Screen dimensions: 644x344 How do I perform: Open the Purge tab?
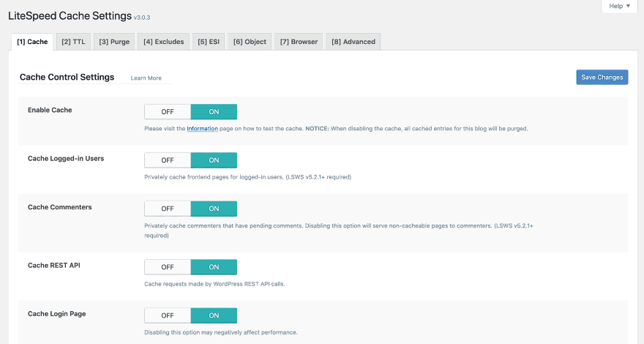115,42
